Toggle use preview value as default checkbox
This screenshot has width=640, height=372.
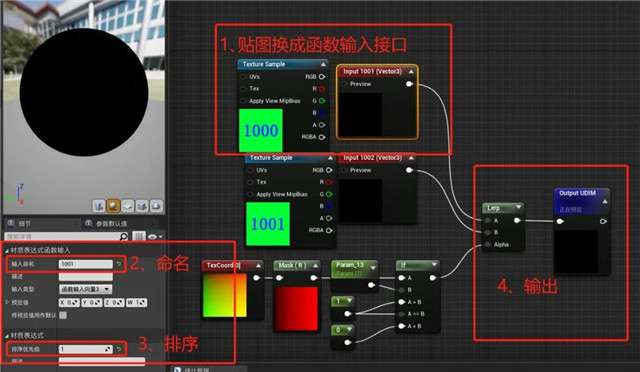coord(63,315)
